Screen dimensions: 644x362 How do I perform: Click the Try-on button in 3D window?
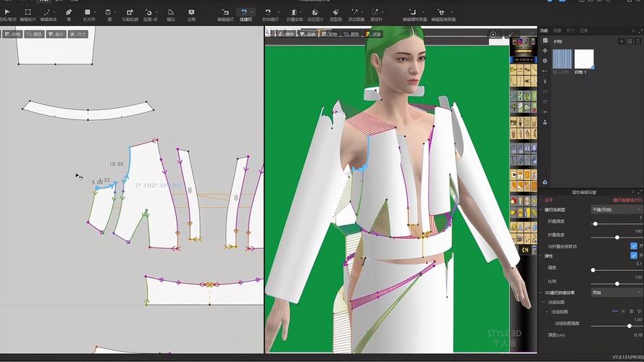(x=373, y=34)
